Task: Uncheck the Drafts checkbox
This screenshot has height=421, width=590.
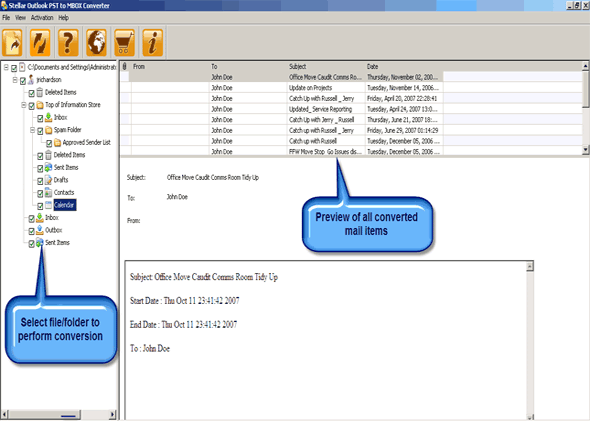Action: 40,181
